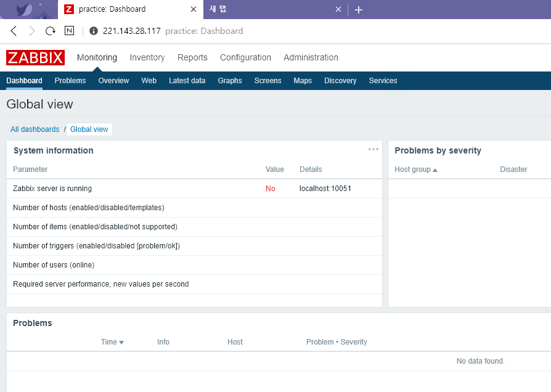Open a new tab with plus button
This screenshot has width=551, height=392.
[359, 10]
